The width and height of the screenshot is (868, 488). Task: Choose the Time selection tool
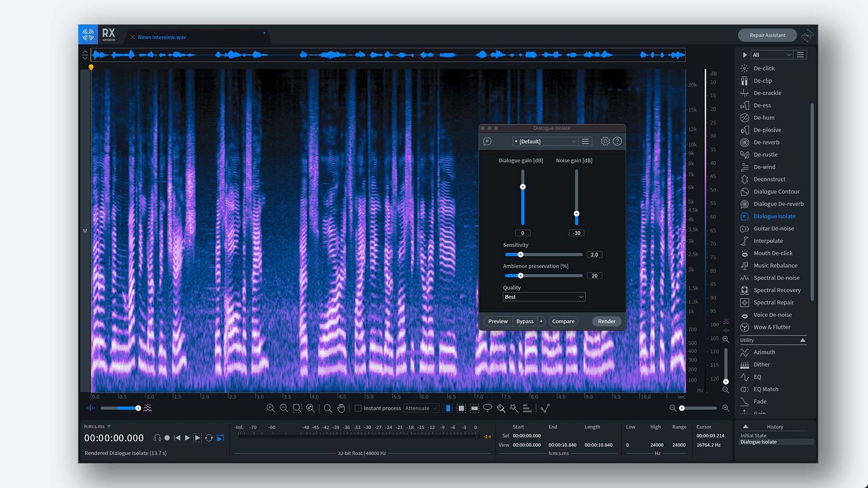(448, 408)
